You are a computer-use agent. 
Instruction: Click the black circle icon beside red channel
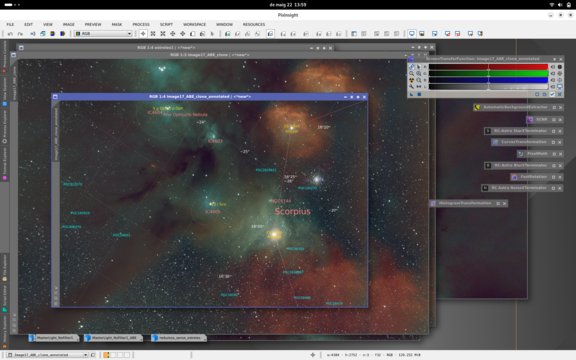click(x=560, y=67)
